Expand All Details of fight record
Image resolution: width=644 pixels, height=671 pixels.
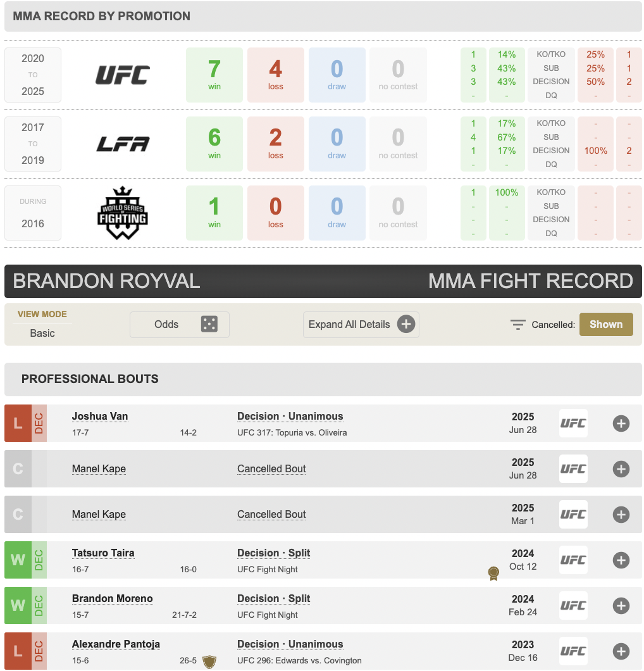(x=361, y=324)
